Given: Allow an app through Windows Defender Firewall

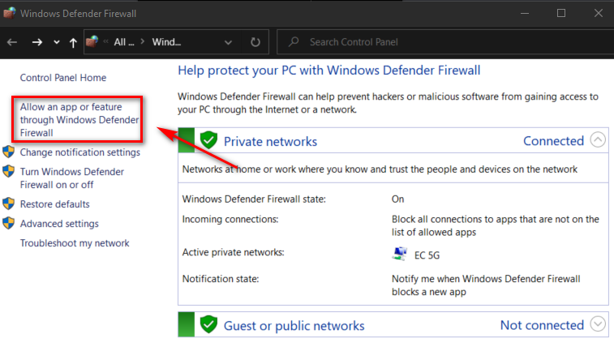Looking at the screenshot, I should [79, 120].
